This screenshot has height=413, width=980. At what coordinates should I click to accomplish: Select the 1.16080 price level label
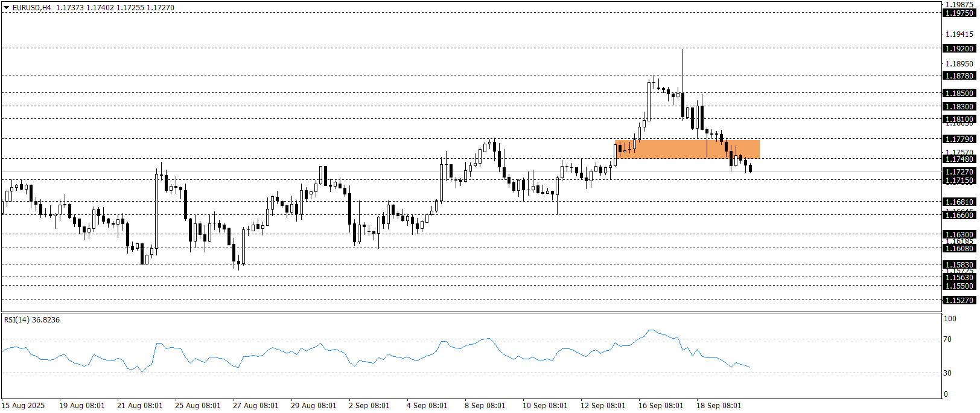pyautogui.click(x=959, y=248)
